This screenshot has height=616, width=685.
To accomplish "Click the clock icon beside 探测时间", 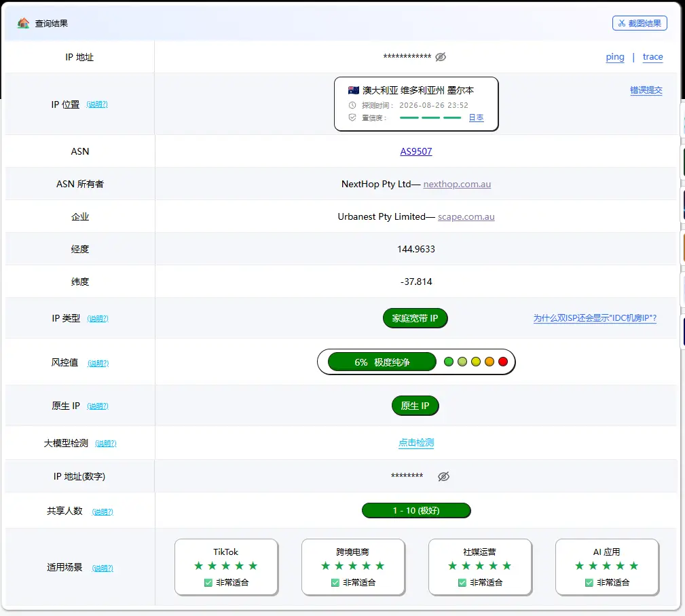I will tap(352, 105).
